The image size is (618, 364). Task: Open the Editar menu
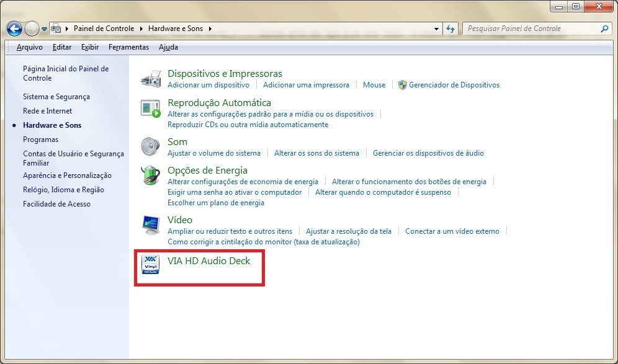click(x=62, y=47)
